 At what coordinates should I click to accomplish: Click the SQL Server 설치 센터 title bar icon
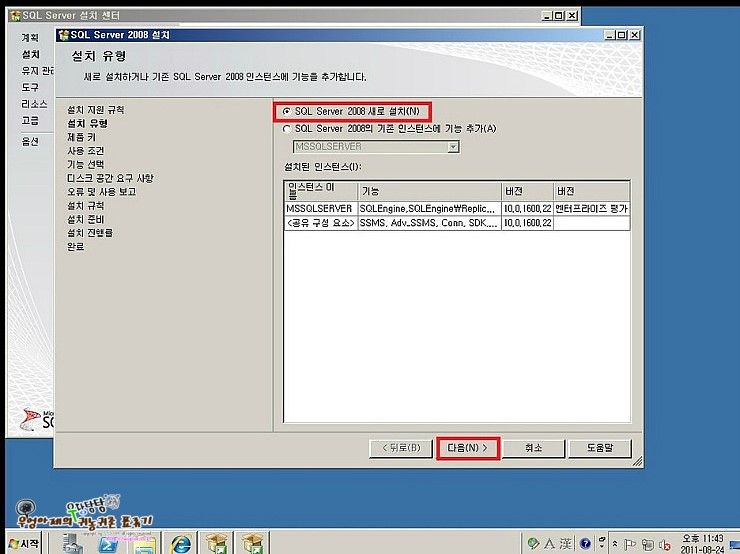[x=16, y=16]
